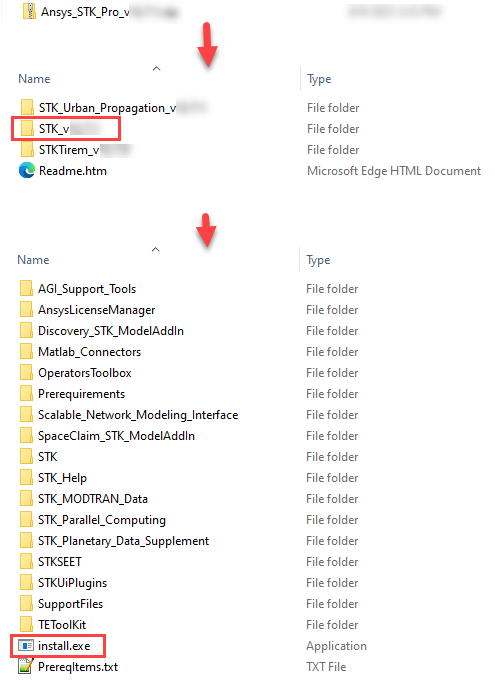495x689 pixels.
Task: Select the AGI_Support_Tools name
Action: 87,289
